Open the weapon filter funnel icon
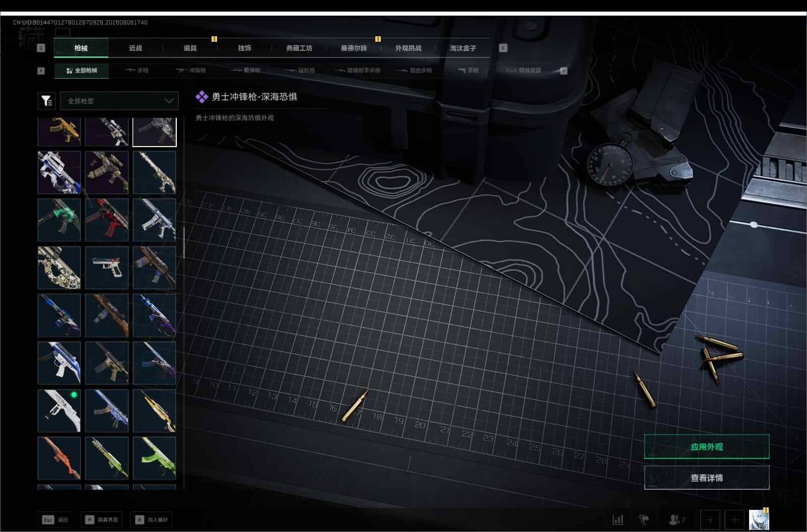This screenshot has width=807, height=532. (x=46, y=101)
